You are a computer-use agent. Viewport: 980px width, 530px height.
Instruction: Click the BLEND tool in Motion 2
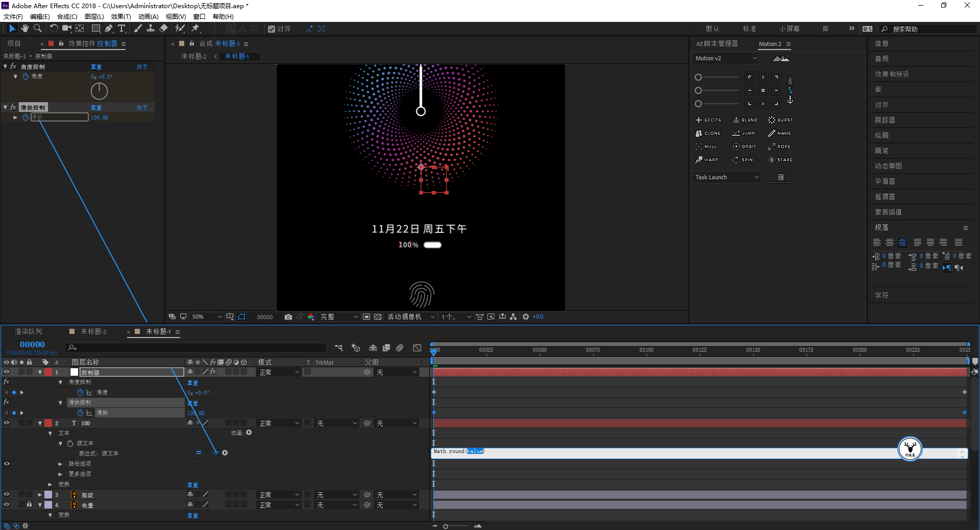coord(745,120)
